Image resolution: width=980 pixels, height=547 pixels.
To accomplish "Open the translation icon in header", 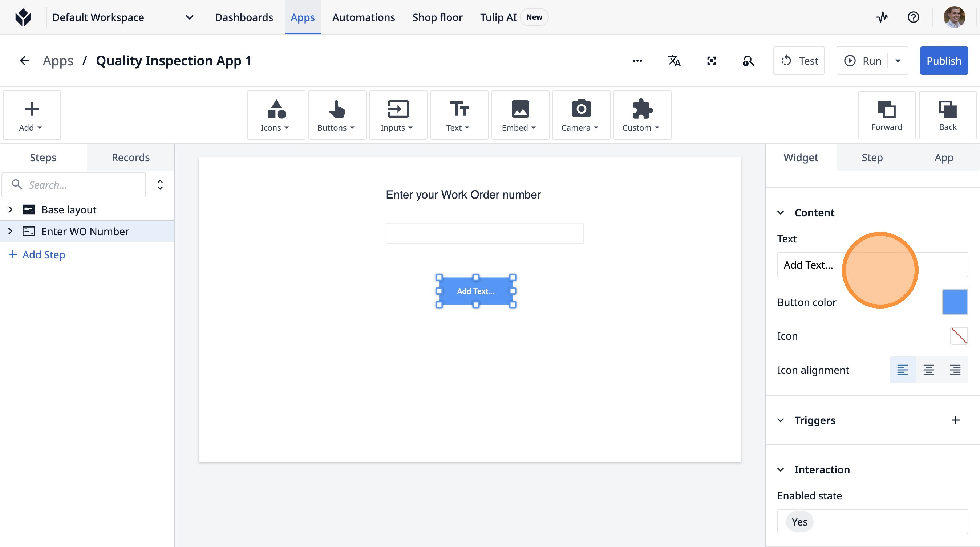I will point(674,61).
